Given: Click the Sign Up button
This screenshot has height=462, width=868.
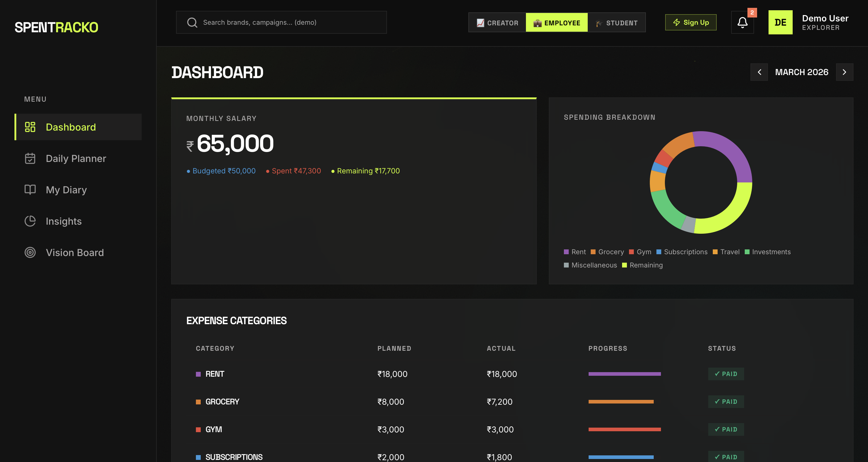Looking at the screenshot, I should [691, 23].
